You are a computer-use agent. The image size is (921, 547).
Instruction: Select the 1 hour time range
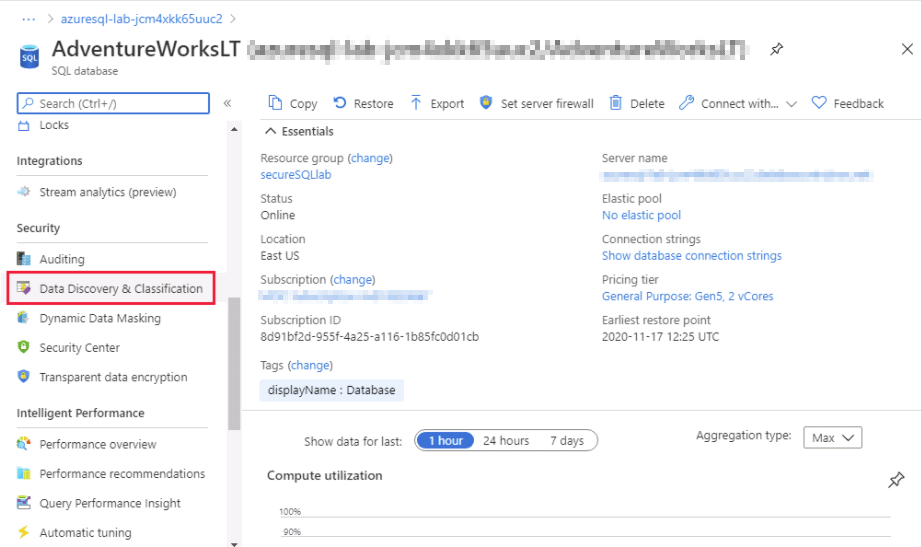pyautogui.click(x=445, y=441)
